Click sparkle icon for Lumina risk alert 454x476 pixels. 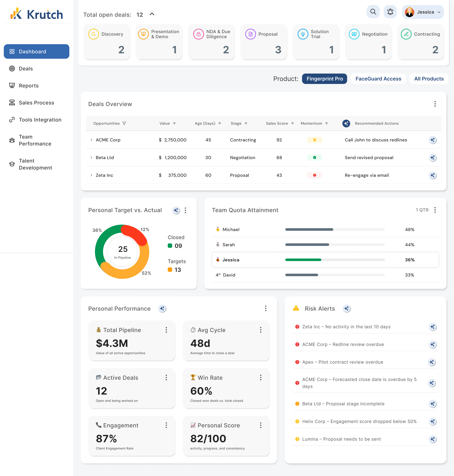pyautogui.click(x=432, y=439)
